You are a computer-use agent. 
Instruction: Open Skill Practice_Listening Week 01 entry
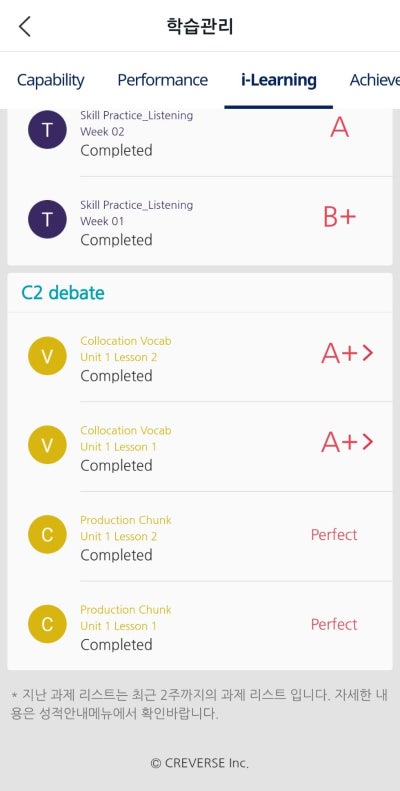coord(200,221)
